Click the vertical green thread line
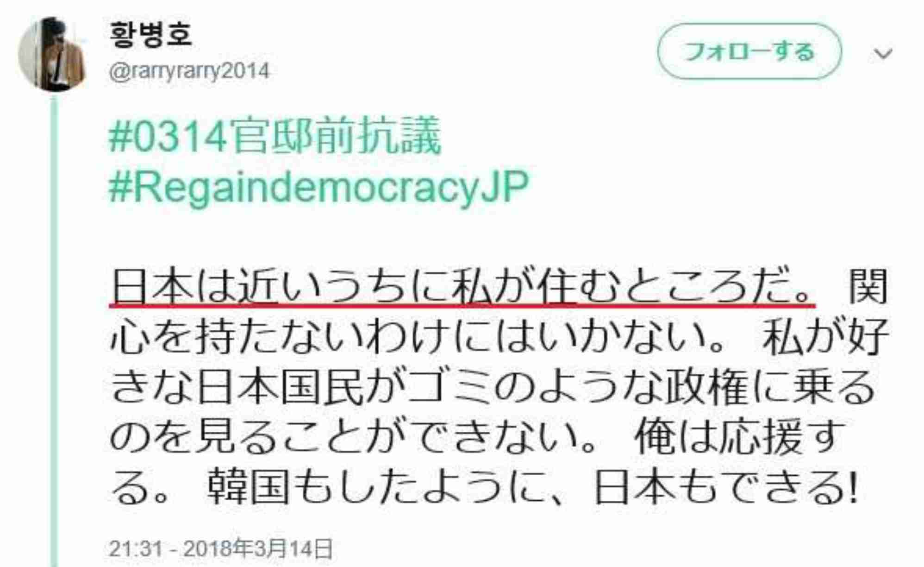This screenshot has width=924, height=567. pos(54,329)
